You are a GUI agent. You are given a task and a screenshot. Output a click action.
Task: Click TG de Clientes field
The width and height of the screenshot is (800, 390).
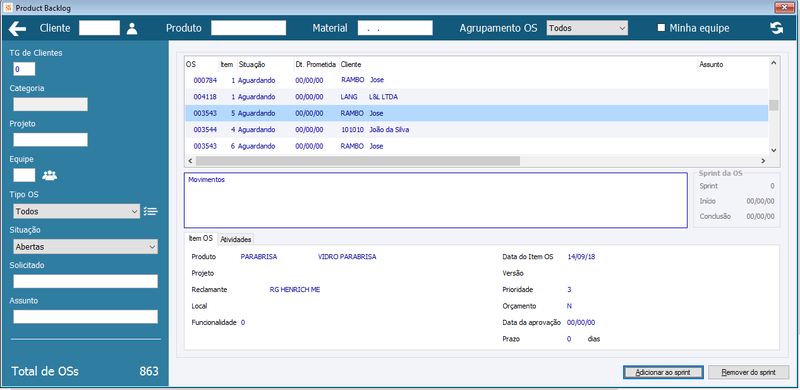pos(24,69)
